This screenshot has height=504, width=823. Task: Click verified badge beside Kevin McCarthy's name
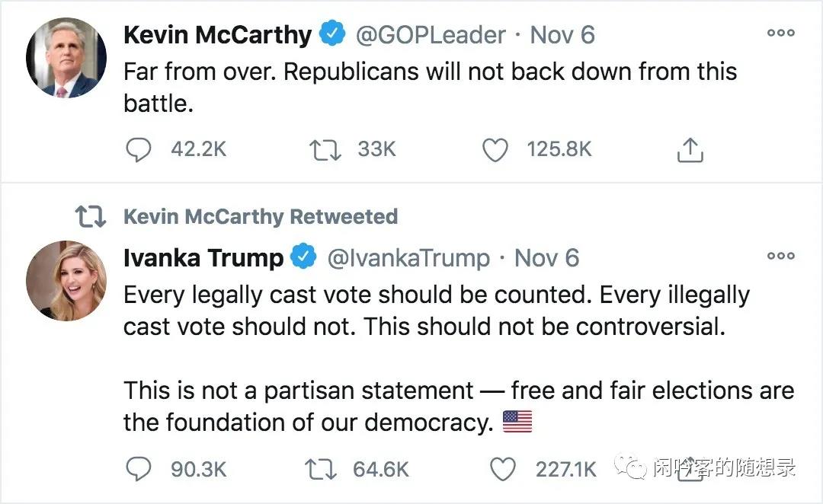click(x=331, y=35)
